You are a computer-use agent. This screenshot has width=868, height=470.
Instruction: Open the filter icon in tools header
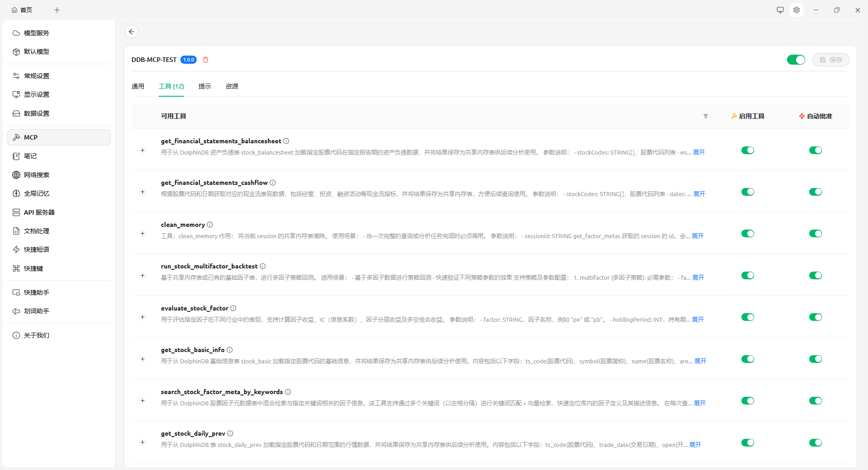pyautogui.click(x=705, y=116)
